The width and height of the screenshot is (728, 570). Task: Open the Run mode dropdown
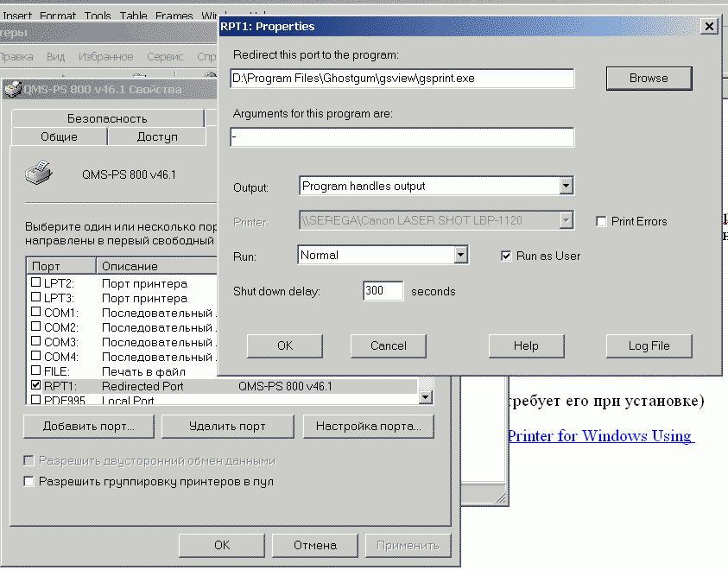coord(460,255)
